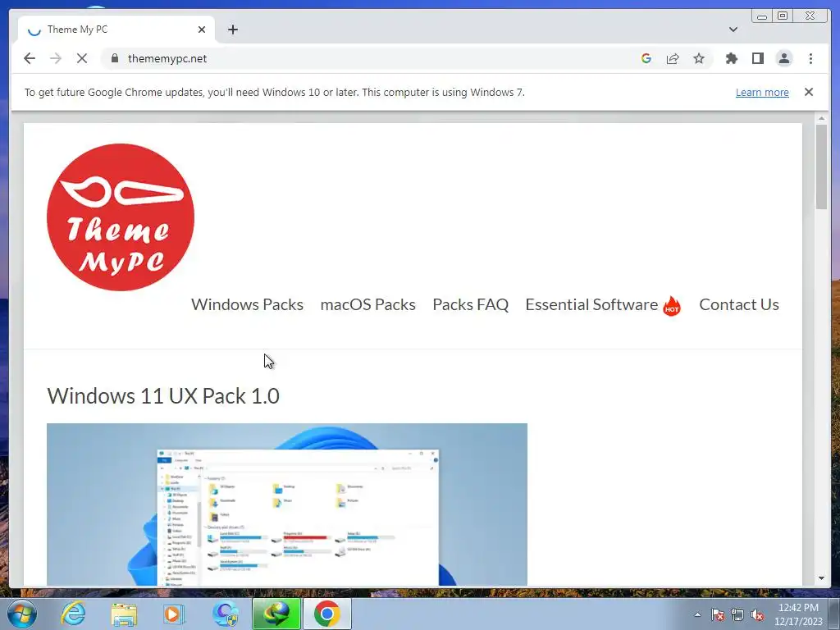Click the forward navigation arrow

click(56, 58)
